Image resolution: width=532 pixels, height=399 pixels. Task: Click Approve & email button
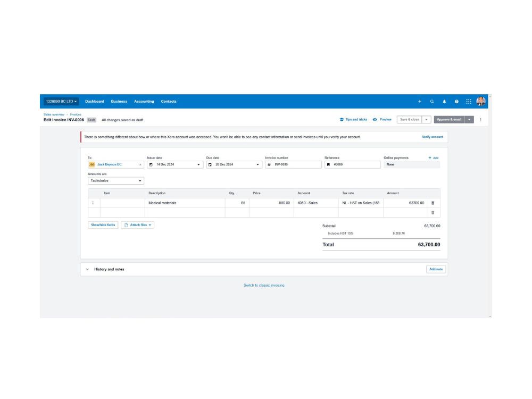[x=449, y=119]
